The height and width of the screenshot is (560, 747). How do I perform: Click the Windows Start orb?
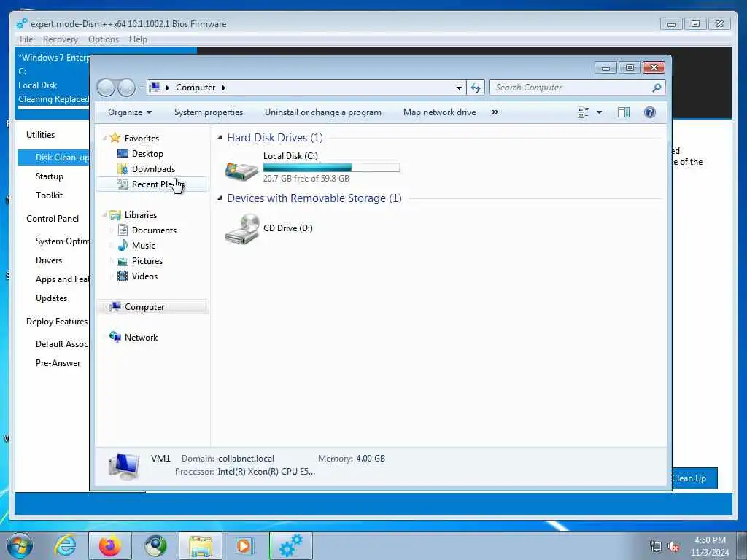pyautogui.click(x=20, y=545)
